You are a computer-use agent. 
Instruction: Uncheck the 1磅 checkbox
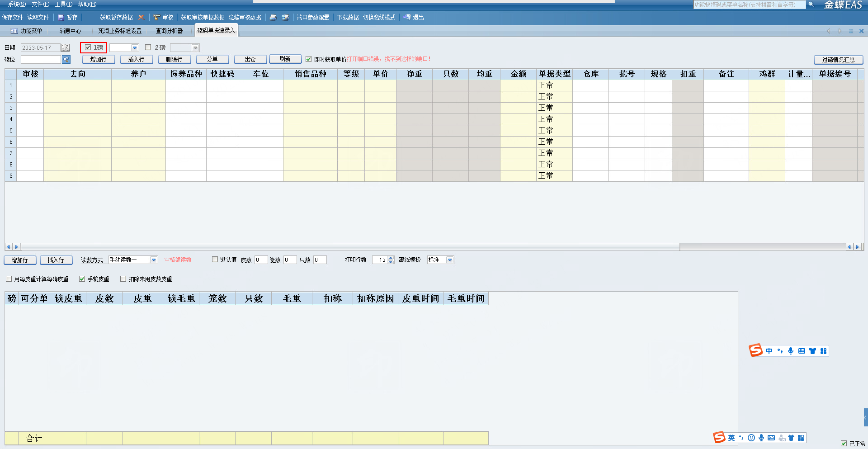pyautogui.click(x=88, y=47)
